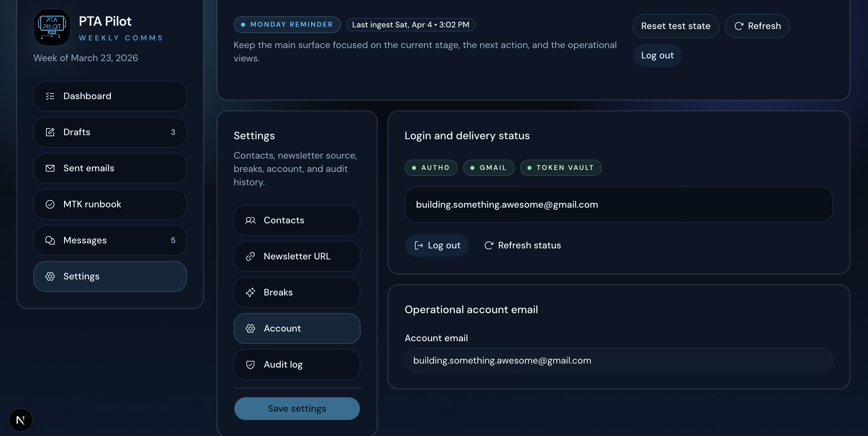Click the Audit log shield icon

pos(250,365)
